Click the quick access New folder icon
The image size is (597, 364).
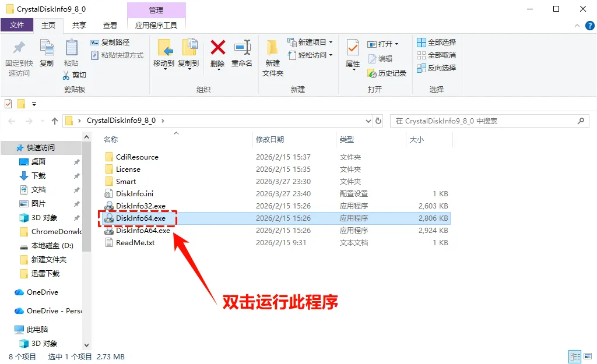coord(22,104)
